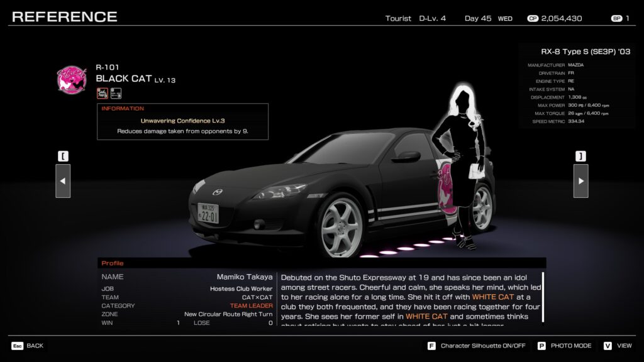Viewport: 644px width, 362px height.
Task: Select the first skill icon under BLACK CAT
Action: click(x=103, y=93)
